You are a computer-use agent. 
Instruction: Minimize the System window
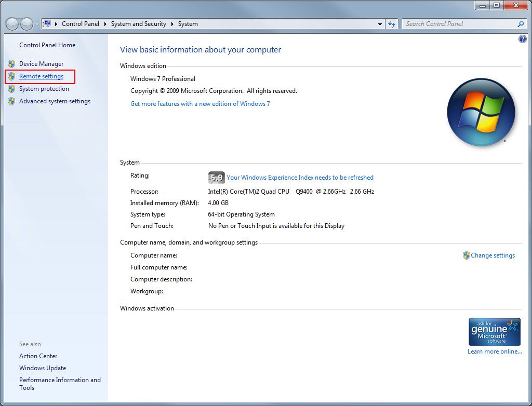pos(483,5)
